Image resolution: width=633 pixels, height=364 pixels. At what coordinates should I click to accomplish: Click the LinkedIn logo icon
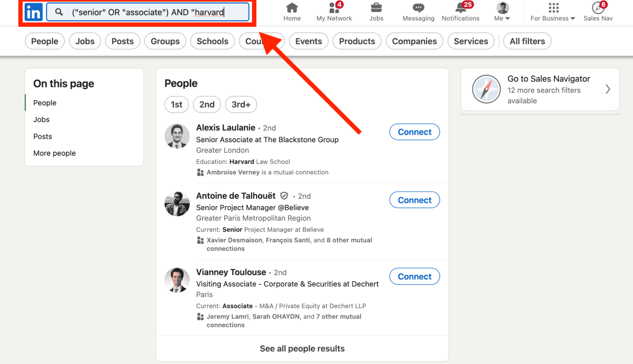click(33, 12)
